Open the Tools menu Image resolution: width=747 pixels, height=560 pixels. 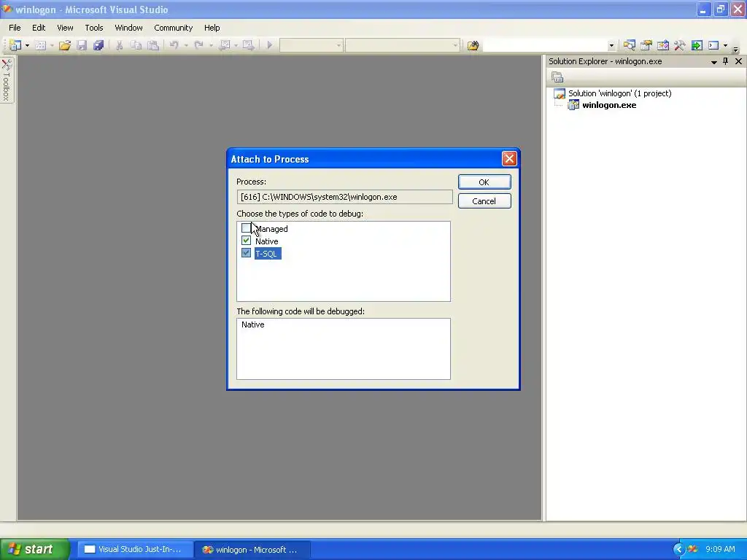pos(94,28)
